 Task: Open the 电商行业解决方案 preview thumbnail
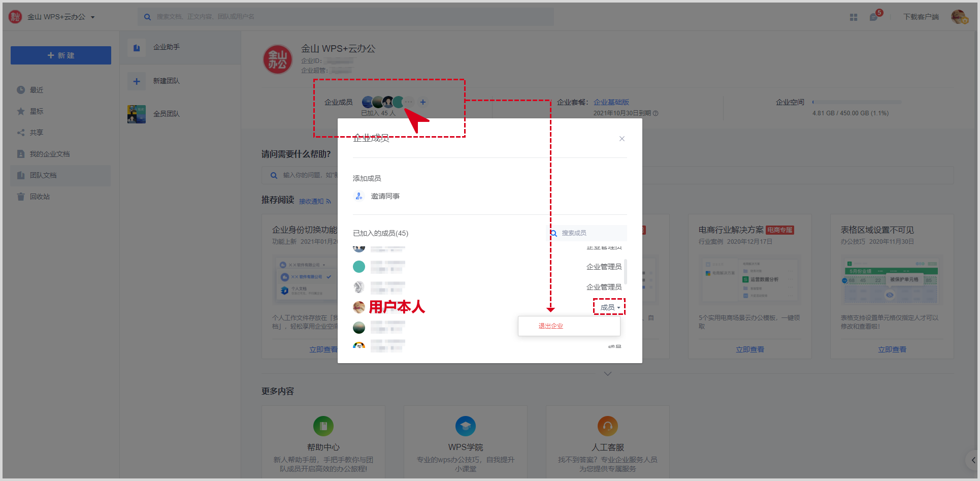pos(750,279)
